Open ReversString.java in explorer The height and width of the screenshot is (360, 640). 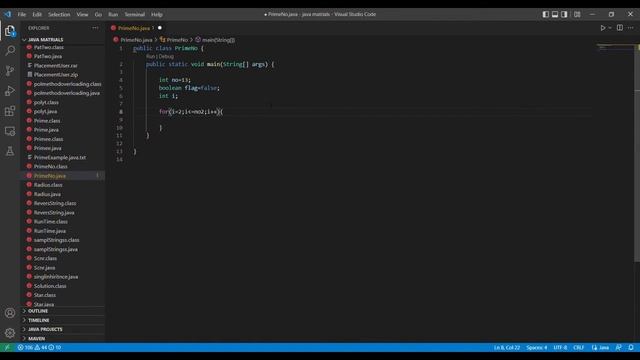pyautogui.click(x=54, y=212)
